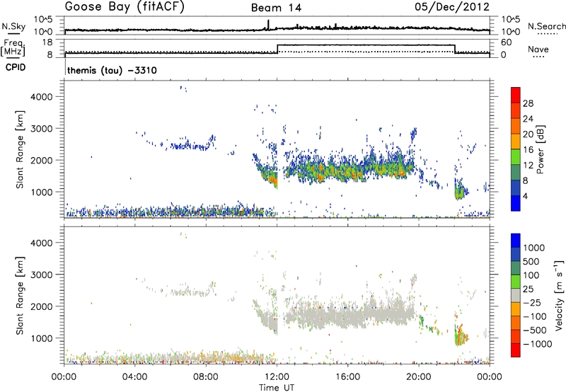Viewport: 566px width, 392px height.
Task: Select the "themis (tau) -3310" mode text
Action: [x=112, y=70]
